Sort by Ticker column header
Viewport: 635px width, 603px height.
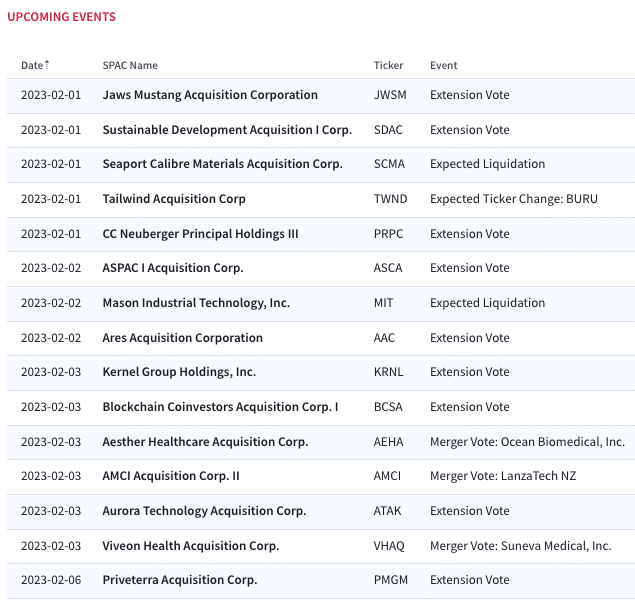pos(388,65)
